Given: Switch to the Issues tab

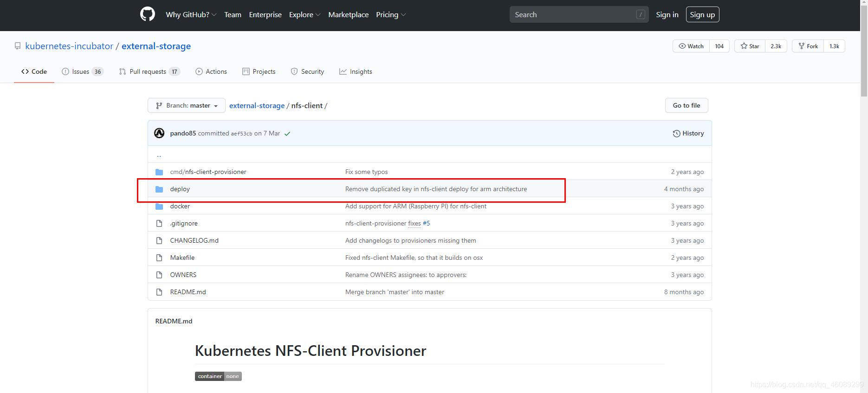Looking at the screenshot, I should [x=83, y=71].
